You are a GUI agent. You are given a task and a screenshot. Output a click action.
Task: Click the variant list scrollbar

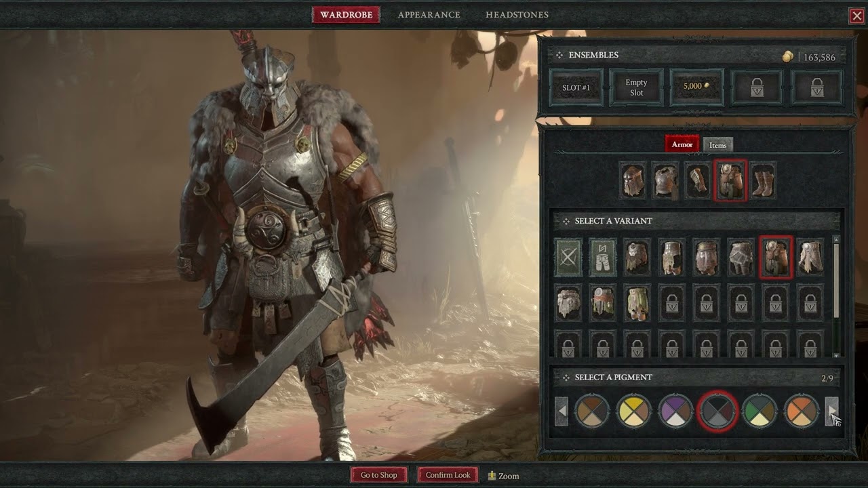(836, 280)
